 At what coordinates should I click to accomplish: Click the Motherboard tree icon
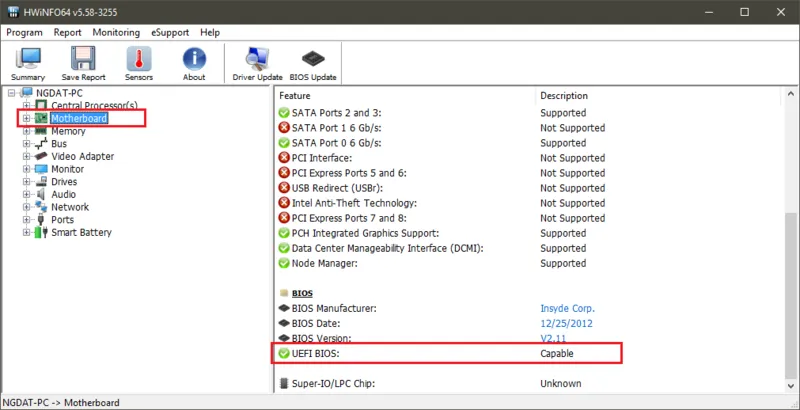41,118
